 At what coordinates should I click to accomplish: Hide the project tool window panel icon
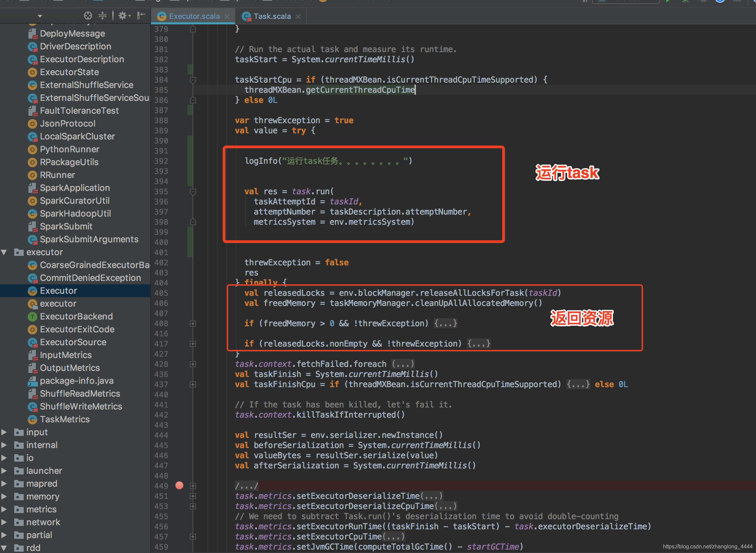click(x=141, y=16)
